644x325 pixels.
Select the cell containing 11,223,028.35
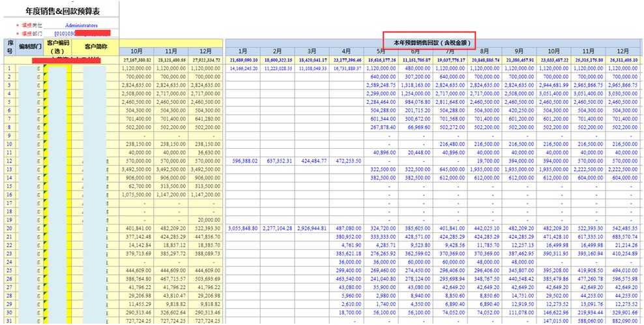pos(277,69)
